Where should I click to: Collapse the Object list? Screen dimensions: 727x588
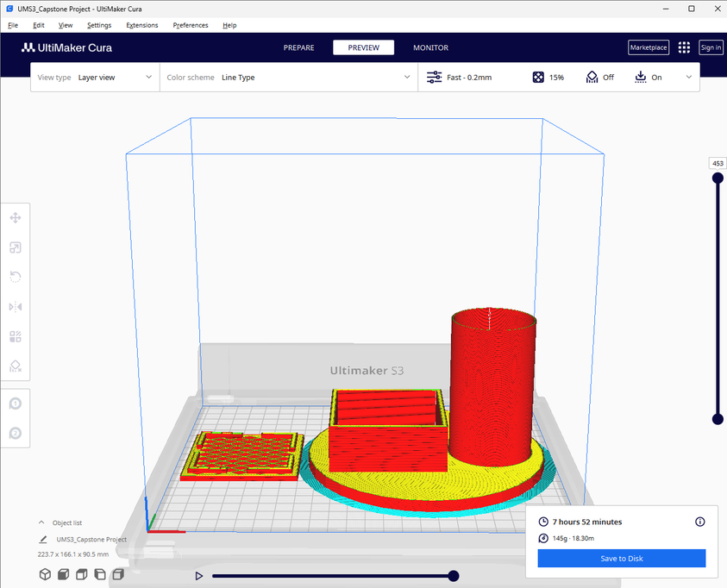click(41, 522)
